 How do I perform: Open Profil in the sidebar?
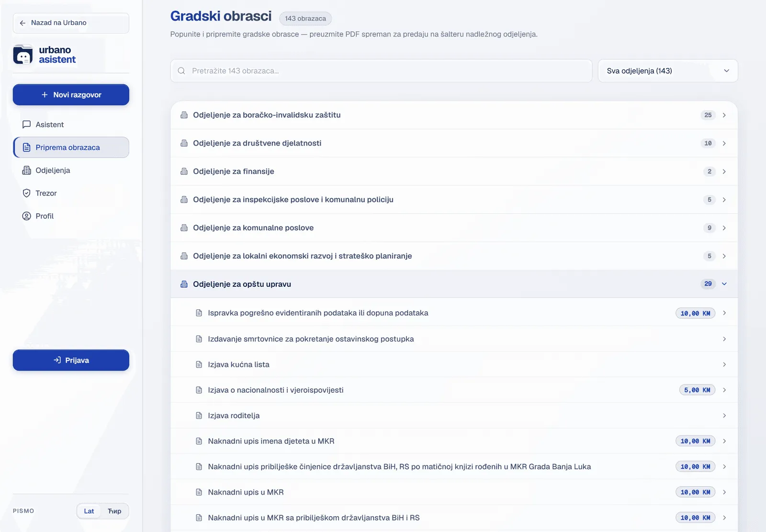(x=71, y=216)
